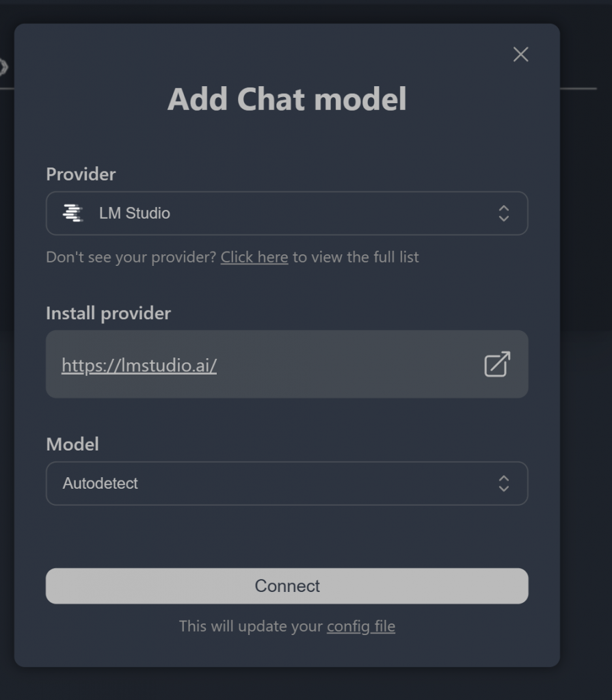Open the https://lmstudio.ai/ link
This screenshot has height=700, width=612.
(x=139, y=366)
